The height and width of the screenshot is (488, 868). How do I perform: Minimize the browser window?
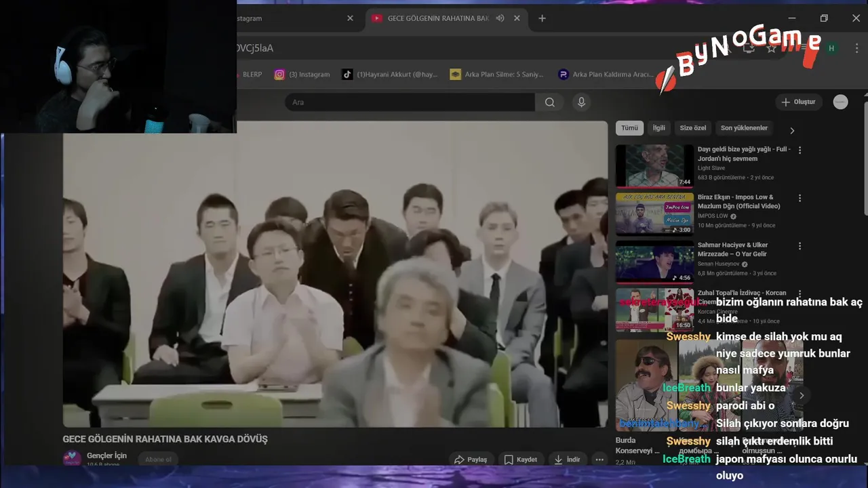pyautogui.click(x=792, y=18)
